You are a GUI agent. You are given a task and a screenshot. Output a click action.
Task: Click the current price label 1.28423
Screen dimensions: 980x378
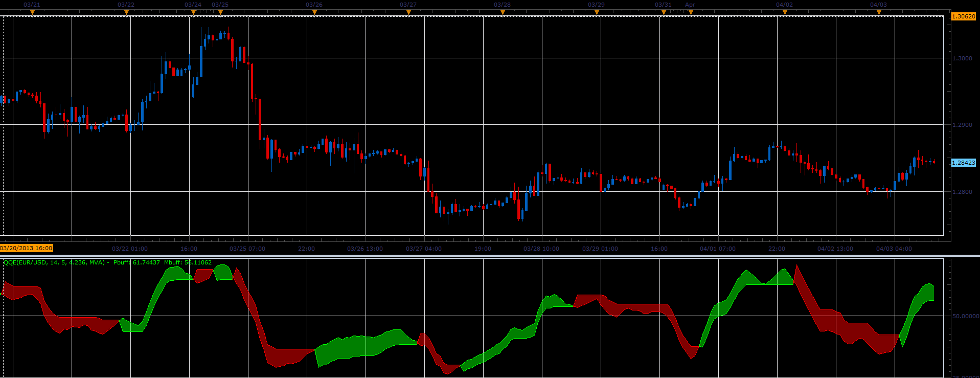tap(963, 163)
